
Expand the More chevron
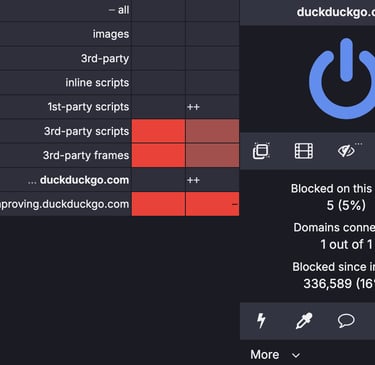pos(296,355)
